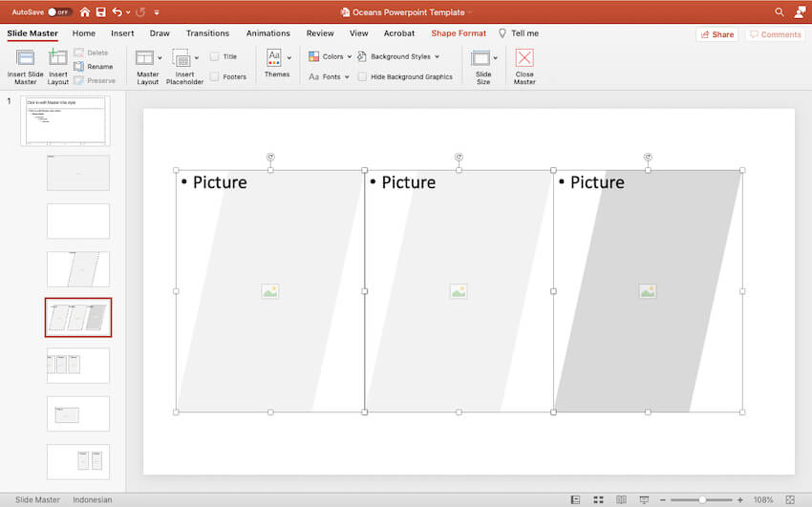The image size is (812, 507).
Task: Expand Background Styles dropdown
Action: [399, 56]
